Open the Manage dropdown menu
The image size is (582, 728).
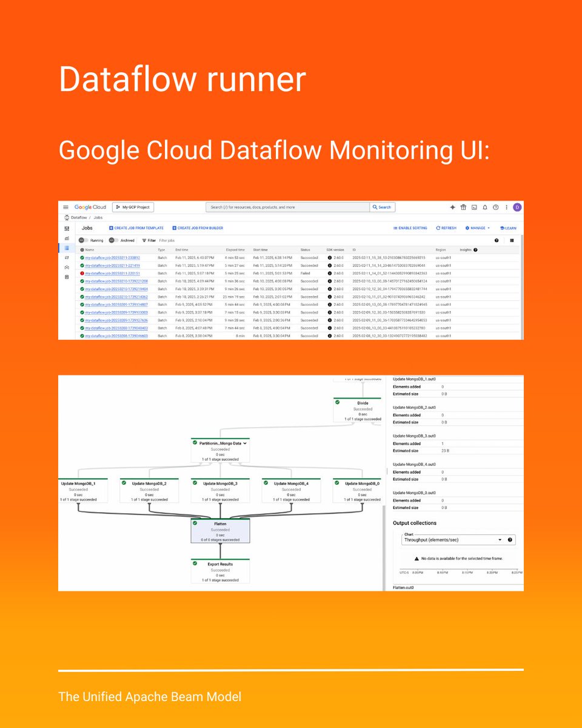[478, 228]
